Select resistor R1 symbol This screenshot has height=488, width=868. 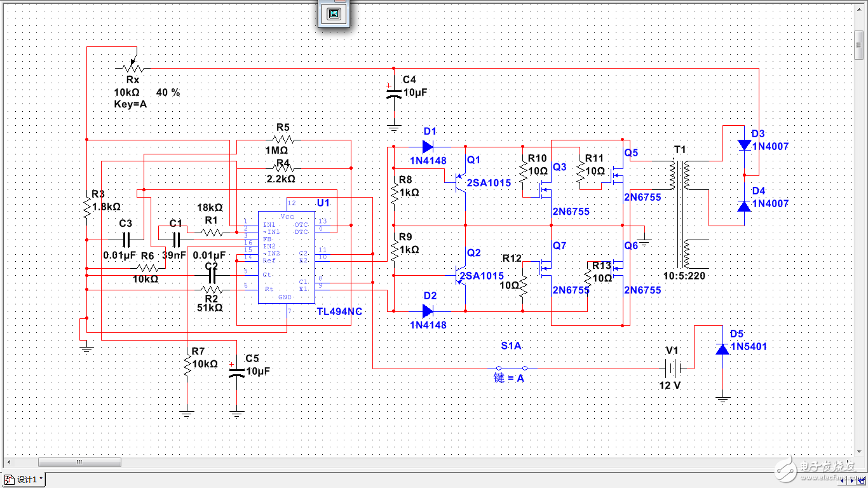[211, 233]
